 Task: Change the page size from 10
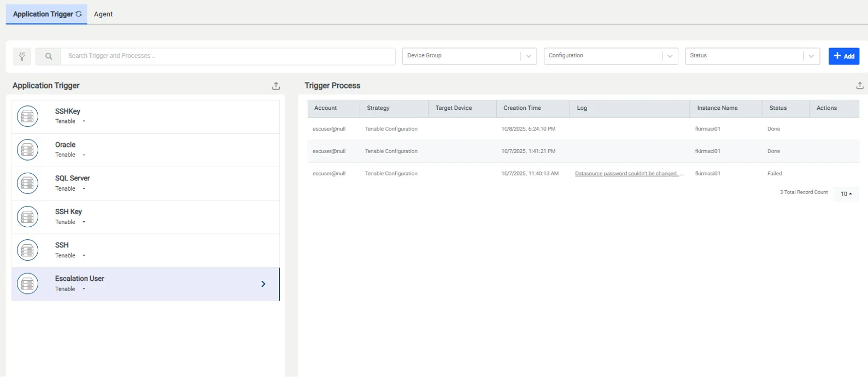click(x=846, y=194)
